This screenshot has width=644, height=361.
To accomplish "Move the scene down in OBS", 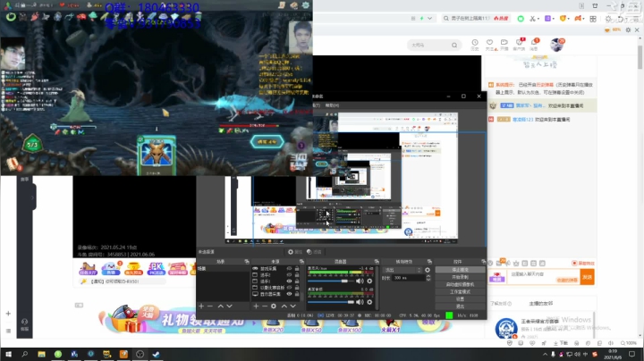I will (229, 306).
